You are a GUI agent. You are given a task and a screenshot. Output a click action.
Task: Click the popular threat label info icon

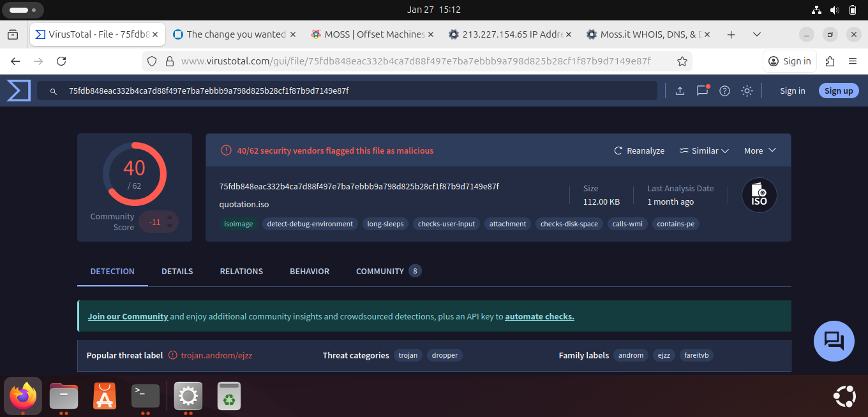172,355
